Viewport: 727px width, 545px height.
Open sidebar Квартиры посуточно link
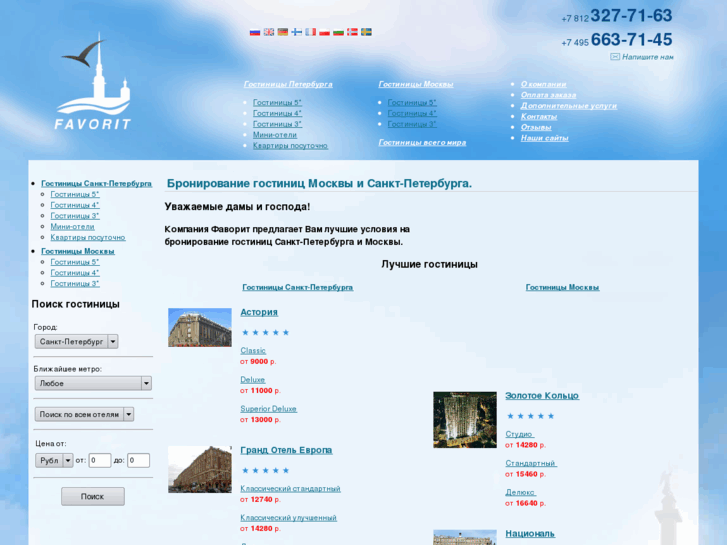tap(88, 237)
